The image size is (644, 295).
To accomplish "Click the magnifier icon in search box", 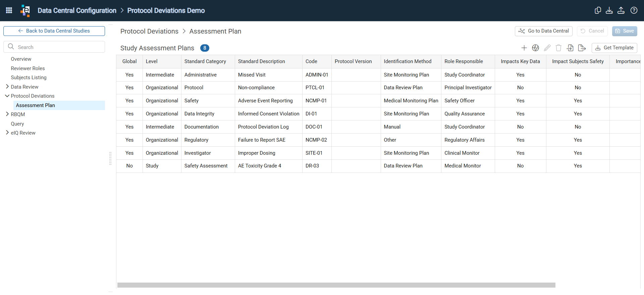I will coord(11,47).
